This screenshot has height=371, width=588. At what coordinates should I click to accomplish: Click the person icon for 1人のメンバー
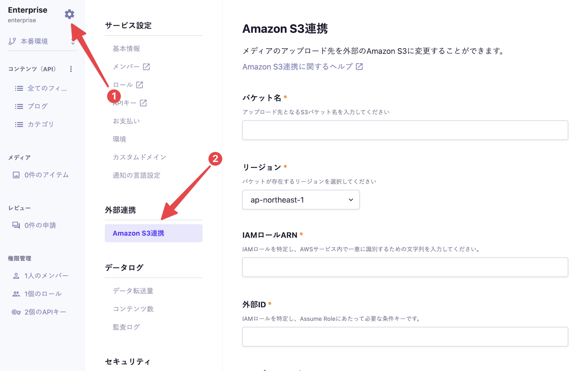[16, 276]
